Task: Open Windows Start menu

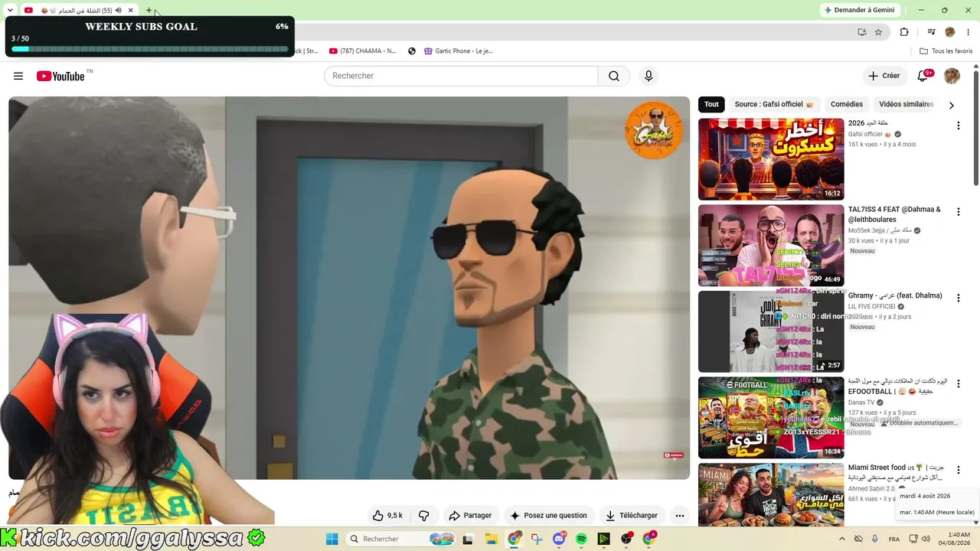Action: click(x=332, y=539)
